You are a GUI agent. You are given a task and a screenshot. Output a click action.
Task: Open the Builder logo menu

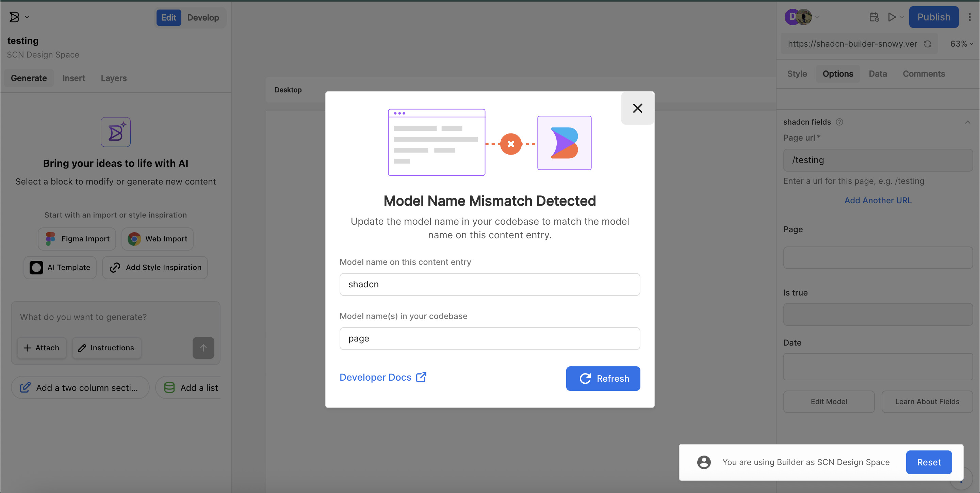pos(14,17)
